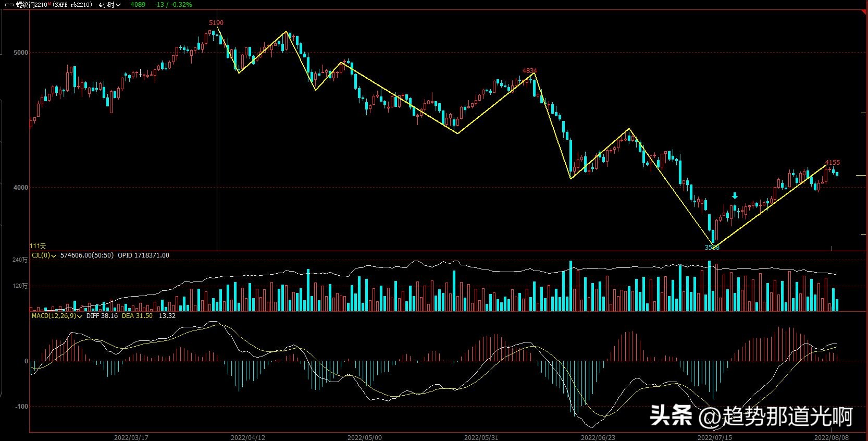Click the -100 MACD axis label
868x441 pixels.
21,407
